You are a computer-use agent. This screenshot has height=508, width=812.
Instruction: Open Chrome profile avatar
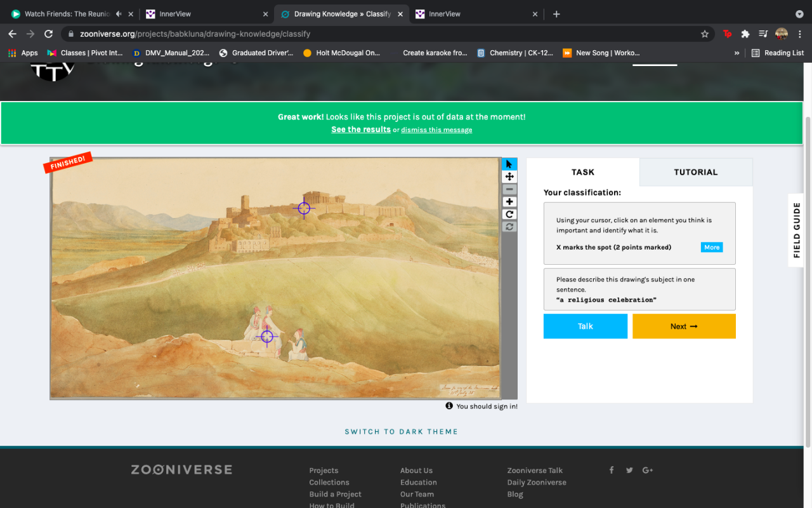782,34
